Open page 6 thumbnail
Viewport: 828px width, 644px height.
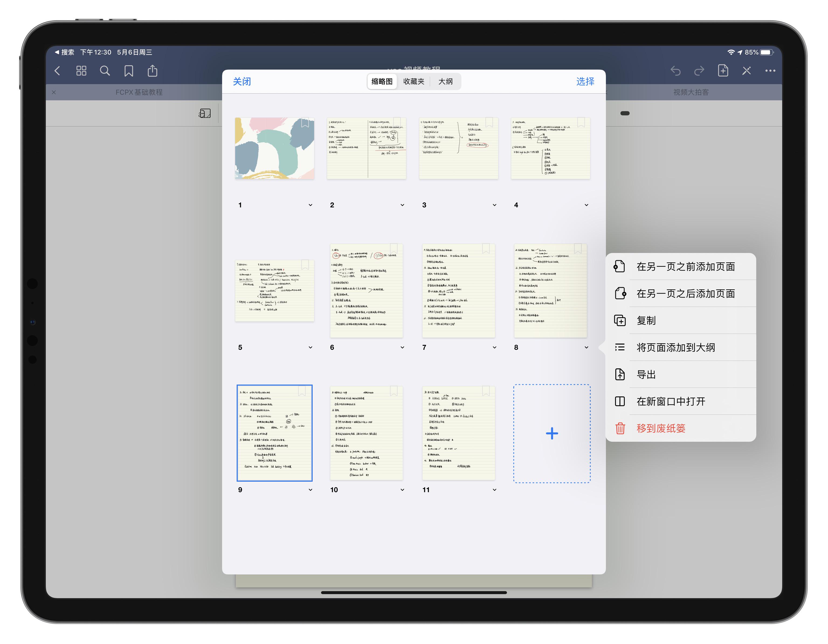366,290
